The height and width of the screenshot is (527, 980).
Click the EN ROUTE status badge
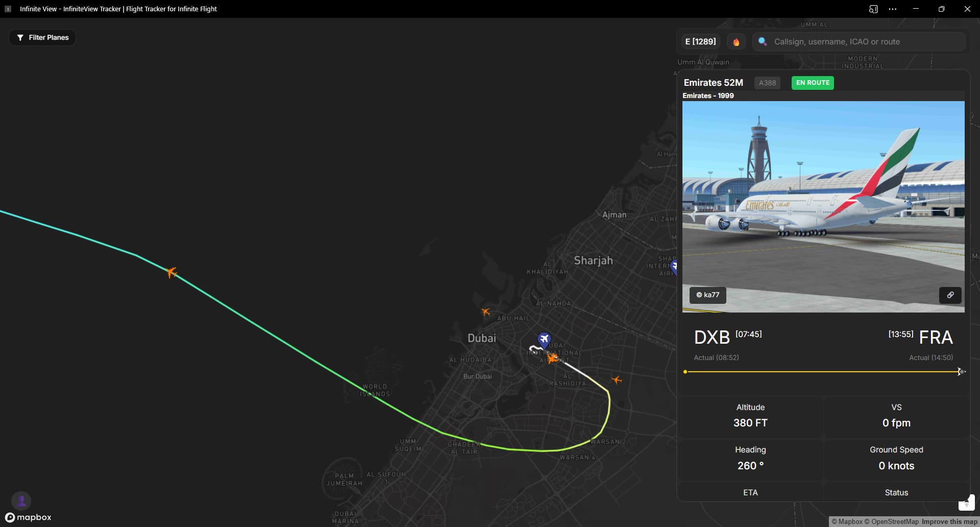tap(813, 83)
